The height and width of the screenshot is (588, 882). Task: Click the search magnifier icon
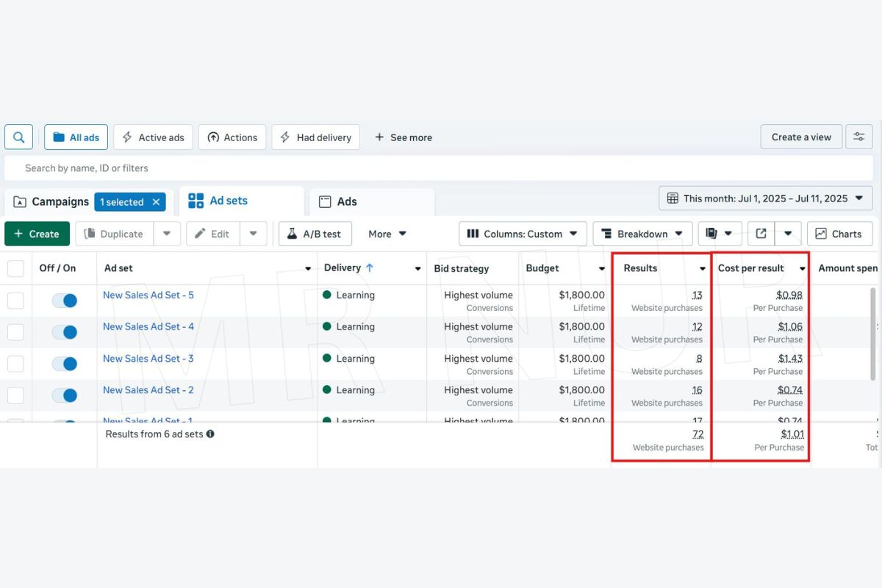(x=18, y=137)
